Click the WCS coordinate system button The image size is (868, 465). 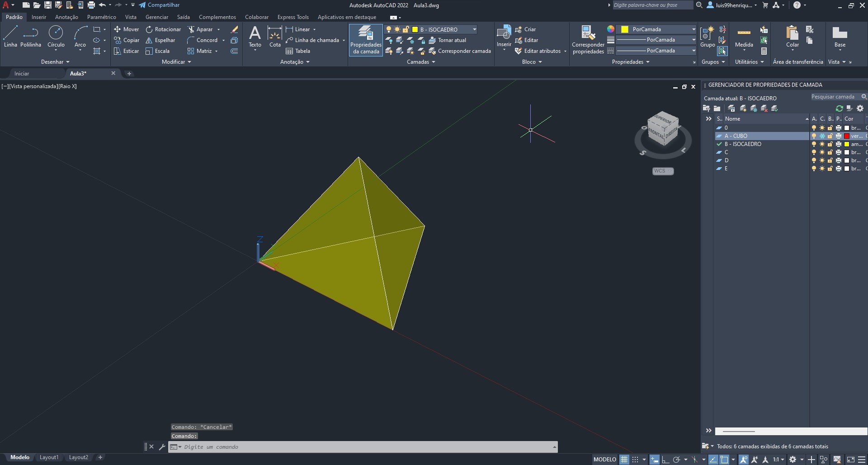pos(663,171)
